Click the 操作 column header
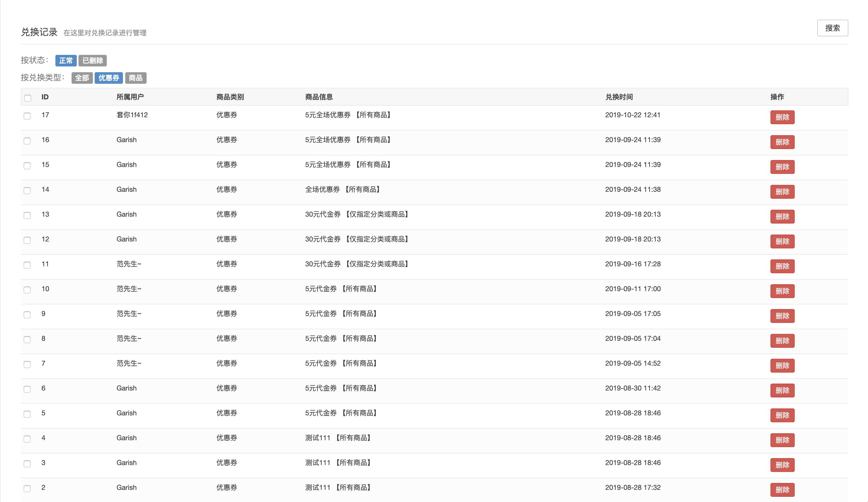The width and height of the screenshot is (868, 502). (777, 97)
